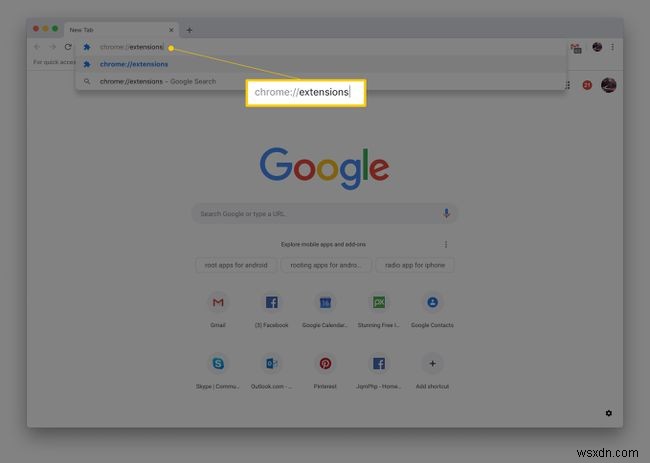Screen dimensions: 650x463
Task: Open a new tab with the plus button
Action: (189, 30)
